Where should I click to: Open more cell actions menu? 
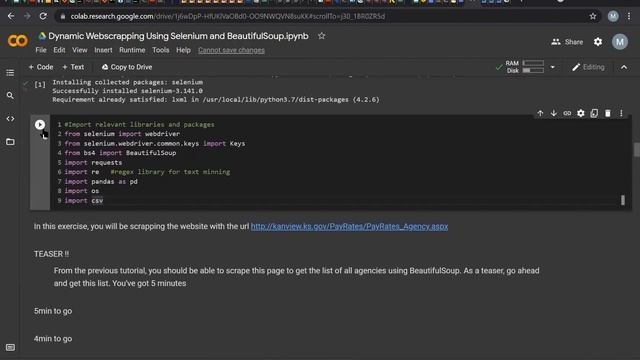pos(621,113)
